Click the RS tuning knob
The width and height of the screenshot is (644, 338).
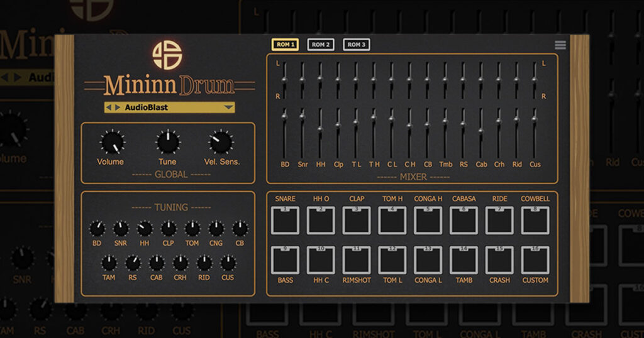point(133,263)
